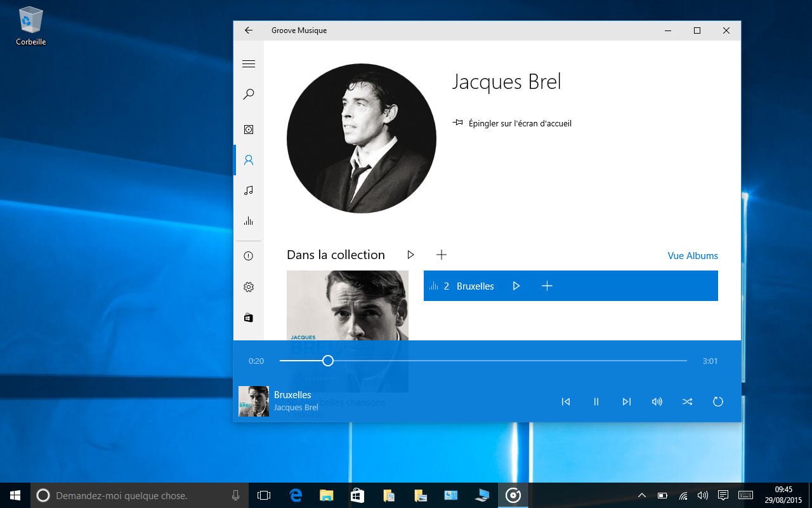This screenshot has height=508, width=812.
Task: Open the search in Groove sidebar
Action: point(249,95)
